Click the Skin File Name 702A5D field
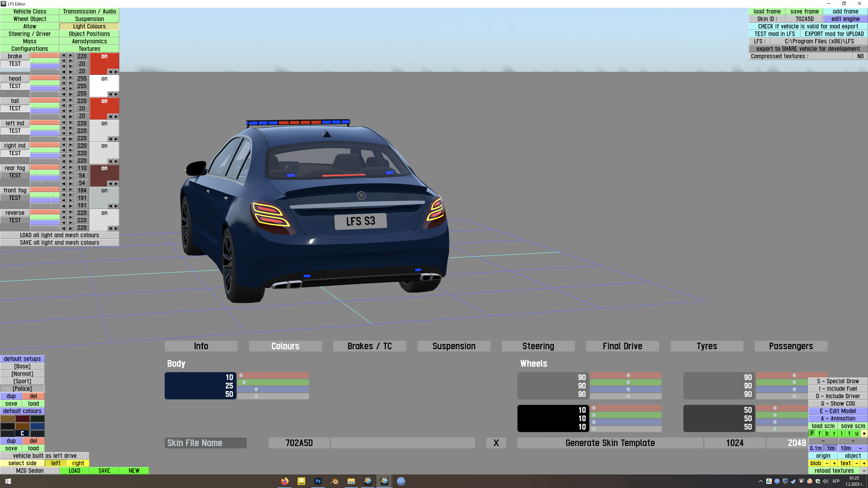The image size is (868, 488). (299, 443)
